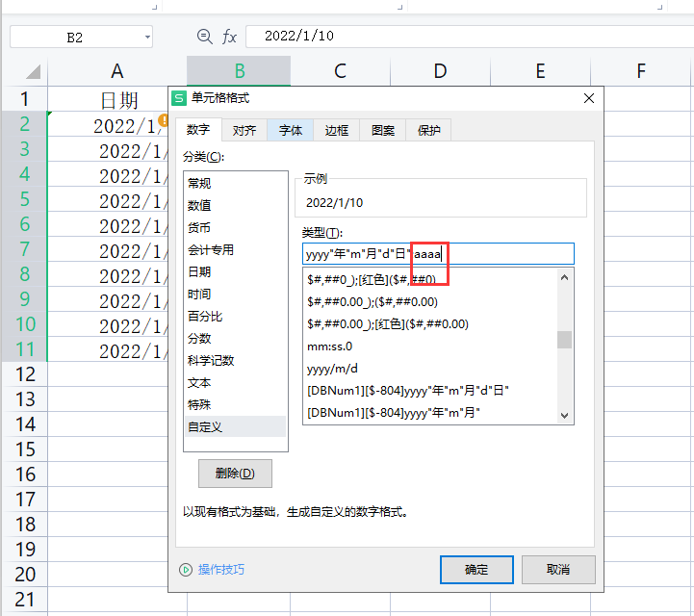Click the 删除(D) button
This screenshot has width=694, height=616.
(235, 474)
